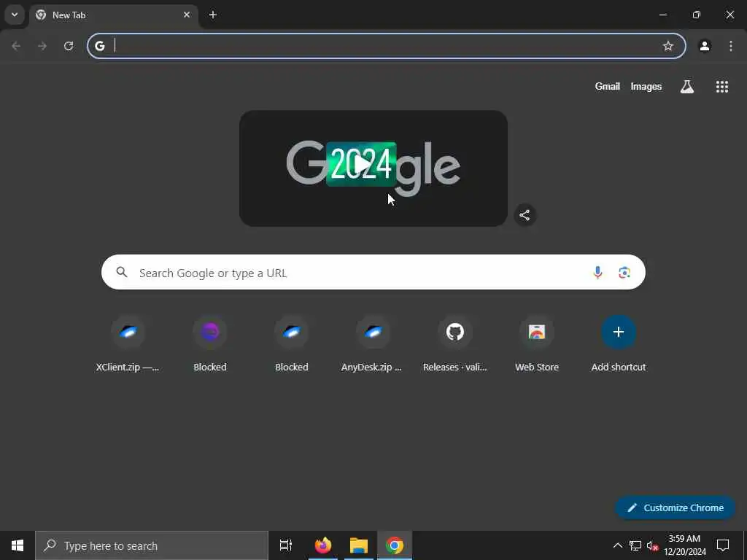Open network status tray icon
The image size is (747, 560).
click(635, 545)
